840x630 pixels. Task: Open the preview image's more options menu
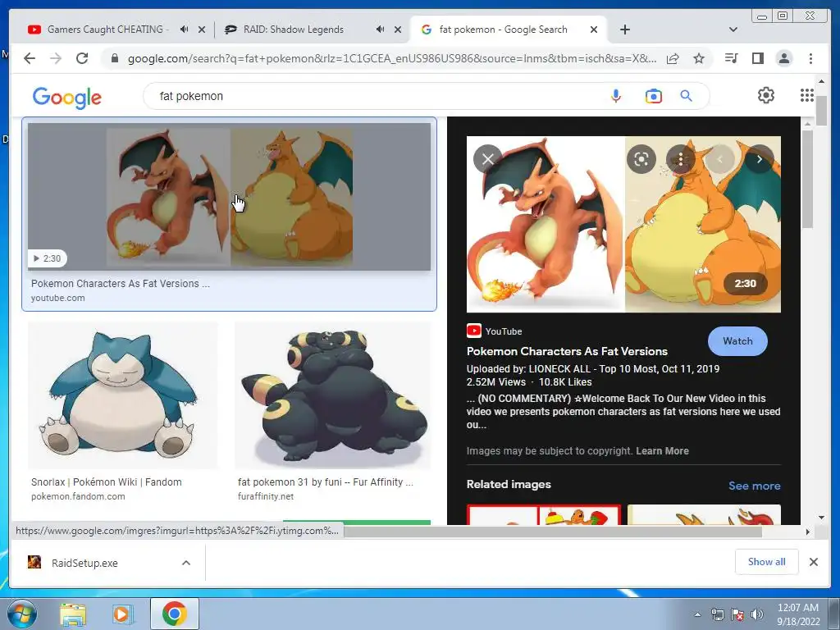pyautogui.click(x=681, y=159)
